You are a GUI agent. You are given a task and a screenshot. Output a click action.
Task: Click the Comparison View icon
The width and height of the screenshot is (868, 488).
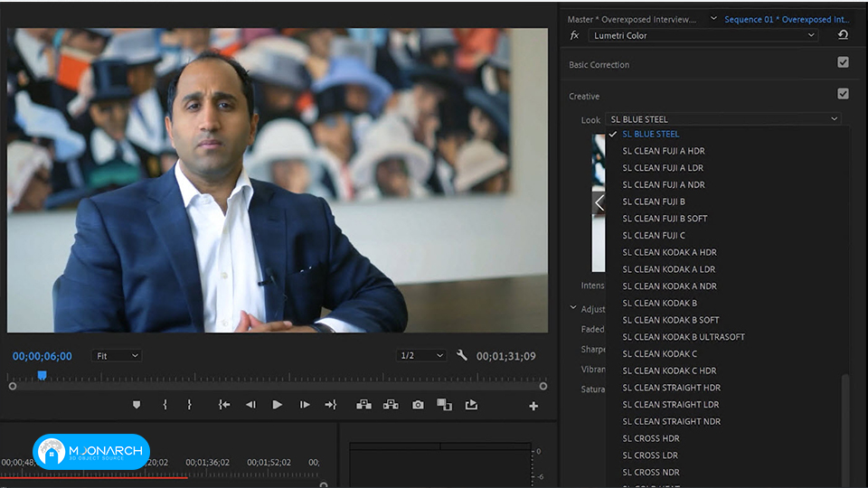pyautogui.click(x=444, y=405)
